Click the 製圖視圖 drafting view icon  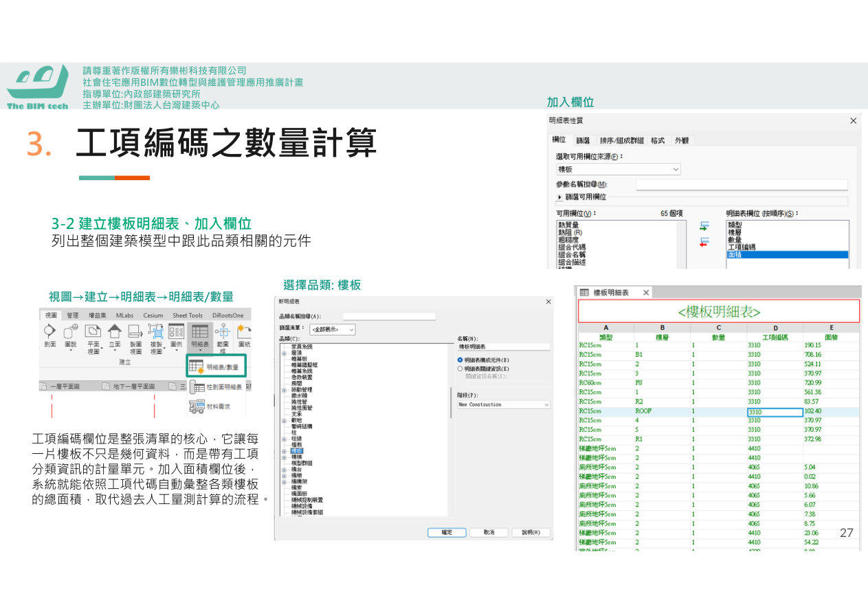[135, 331]
